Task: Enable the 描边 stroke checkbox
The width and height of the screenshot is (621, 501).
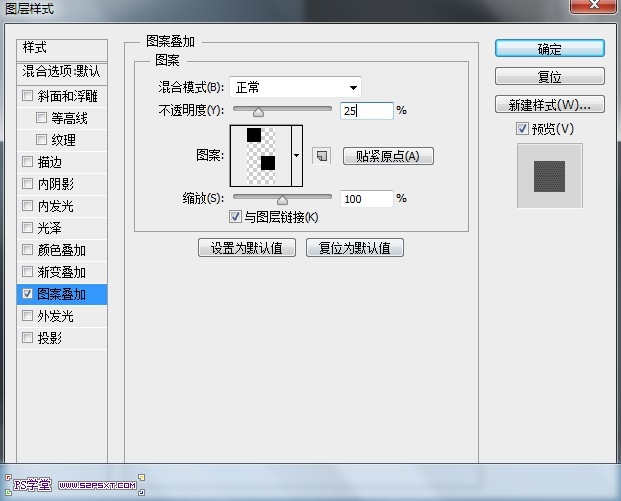Action: tap(27, 162)
